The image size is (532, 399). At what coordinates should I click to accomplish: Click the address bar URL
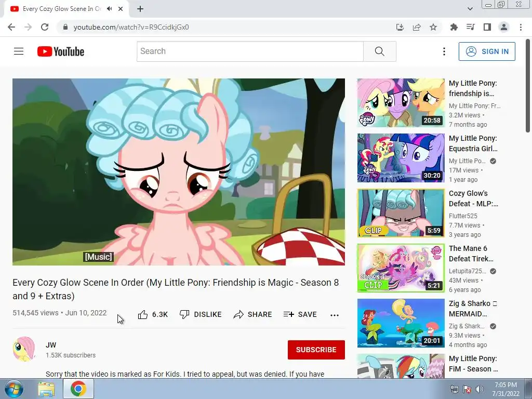[131, 27]
